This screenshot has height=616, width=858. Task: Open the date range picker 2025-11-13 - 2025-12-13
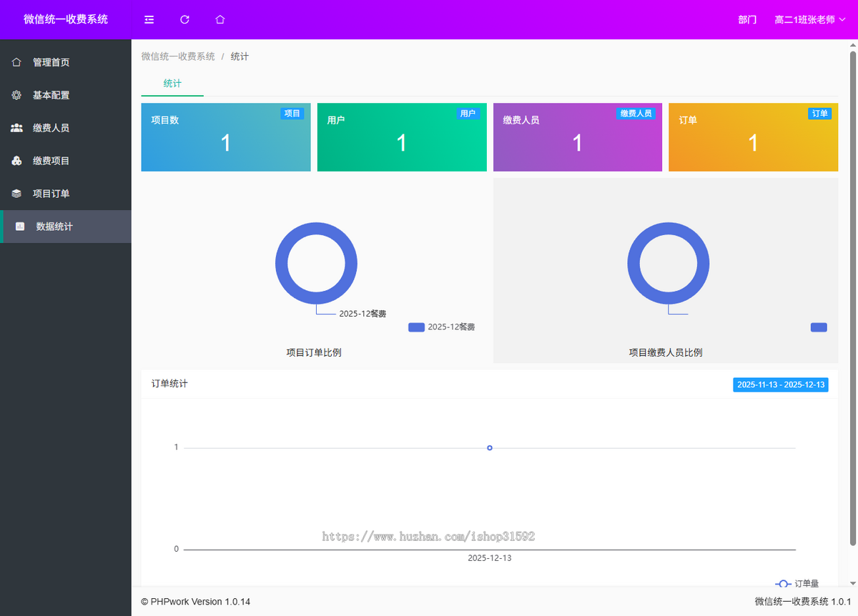point(781,384)
